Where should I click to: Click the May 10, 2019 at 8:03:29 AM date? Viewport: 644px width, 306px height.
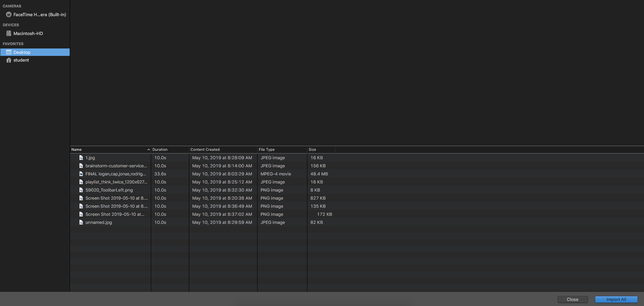(x=222, y=174)
